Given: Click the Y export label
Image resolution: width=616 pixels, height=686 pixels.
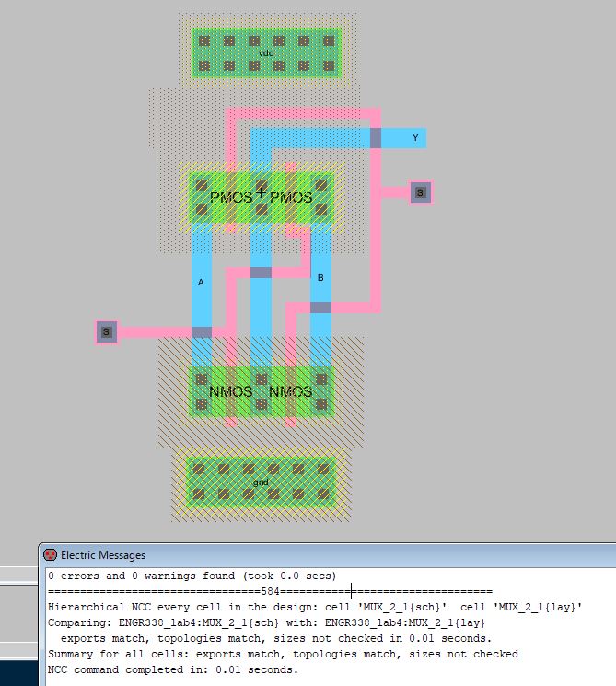Looking at the screenshot, I should 415,138.
